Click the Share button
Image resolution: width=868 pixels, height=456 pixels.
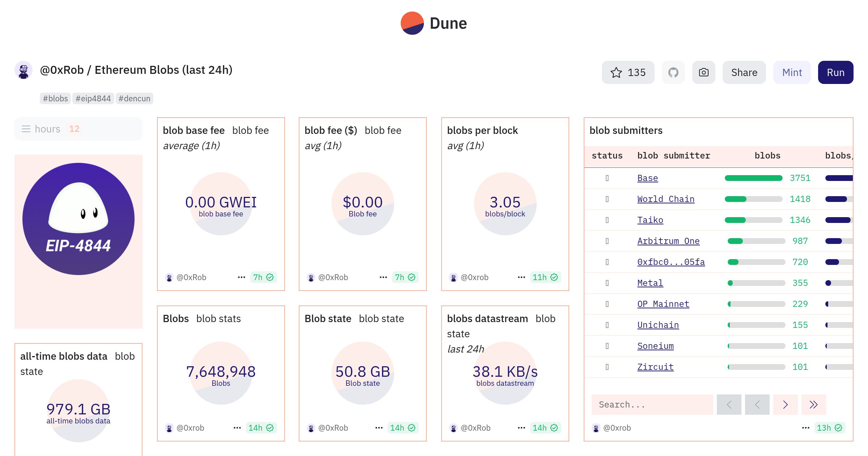click(744, 72)
